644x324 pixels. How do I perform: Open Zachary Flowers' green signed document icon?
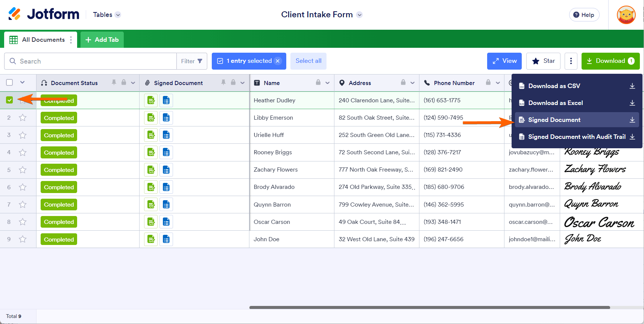tap(151, 170)
